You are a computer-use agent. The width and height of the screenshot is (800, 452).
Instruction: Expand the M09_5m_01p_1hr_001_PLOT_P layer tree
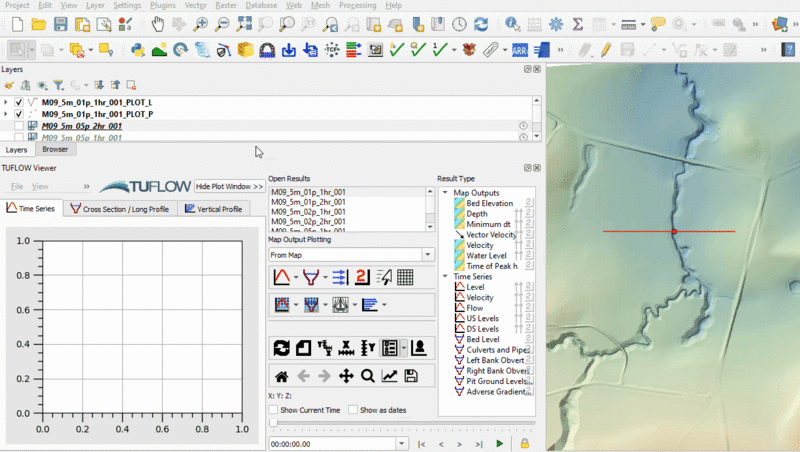point(6,114)
